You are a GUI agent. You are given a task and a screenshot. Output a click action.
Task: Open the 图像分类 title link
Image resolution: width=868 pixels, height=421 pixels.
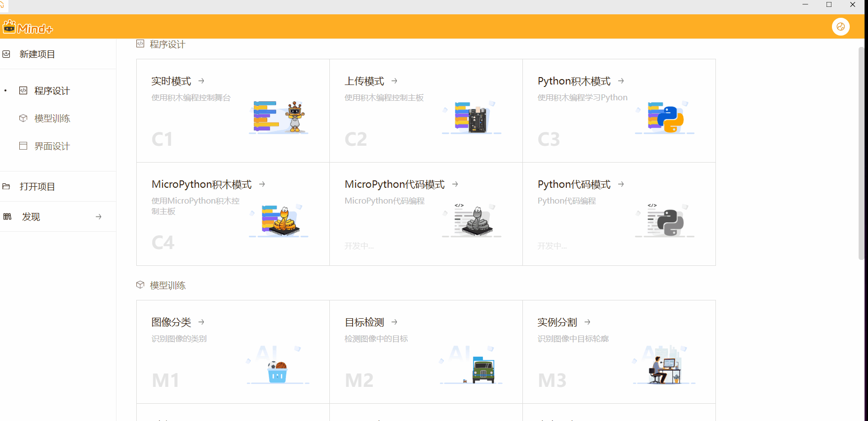click(x=171, y=322)
